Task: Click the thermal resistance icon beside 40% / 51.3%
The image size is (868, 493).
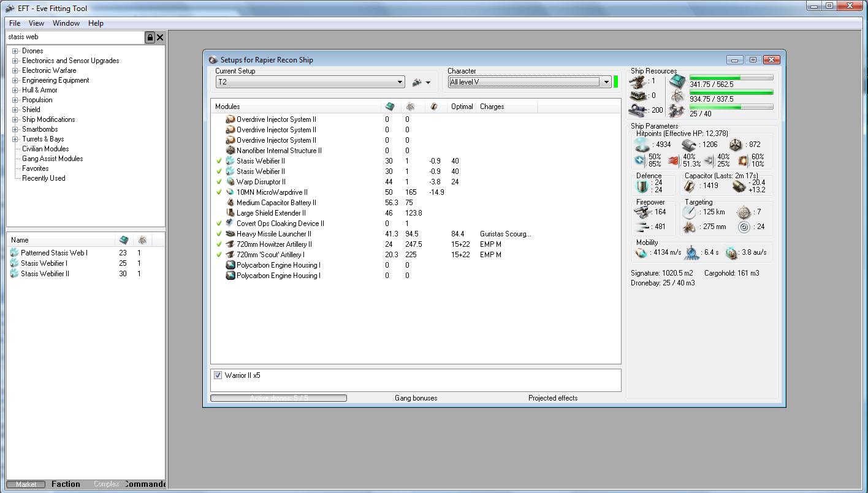Action: [674, 160]
